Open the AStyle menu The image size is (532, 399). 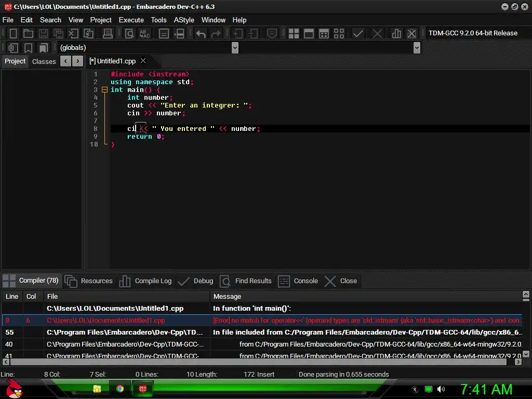tap(184, 20)
